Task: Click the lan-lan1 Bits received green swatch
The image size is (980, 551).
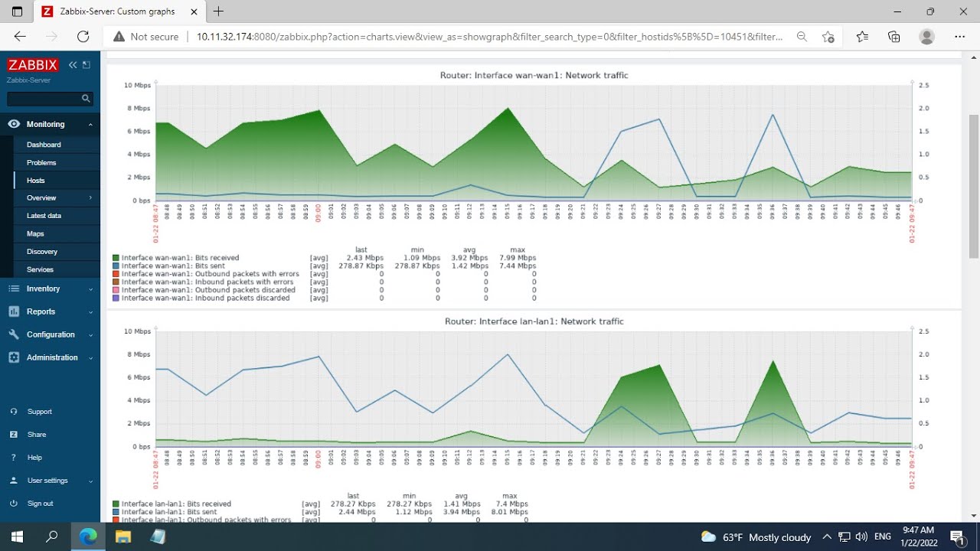Action: point(116,504)
